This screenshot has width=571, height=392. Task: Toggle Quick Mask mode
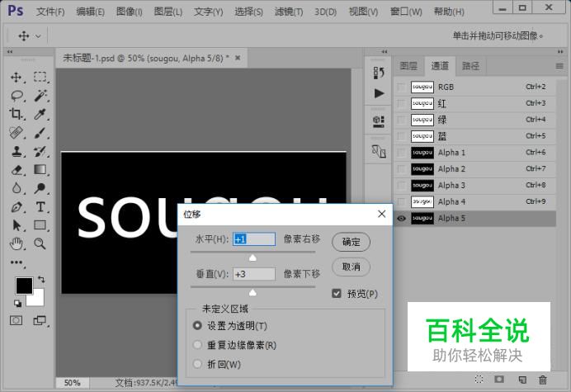click(16, 320)
